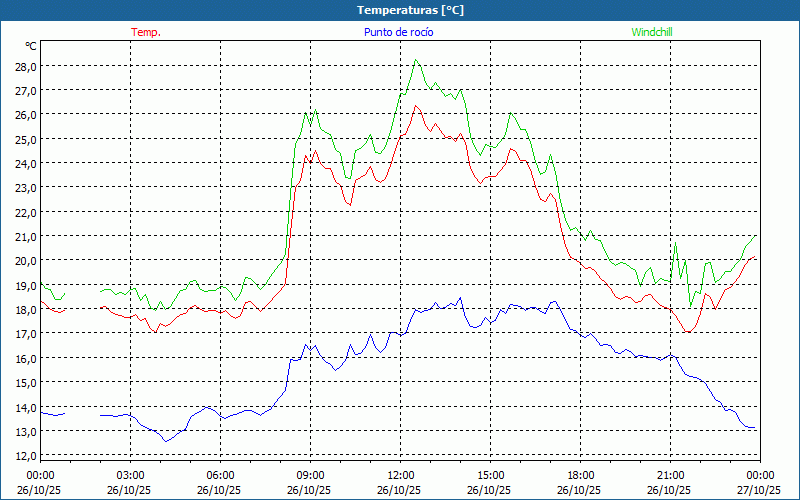800x500 pixels.
Task: Select the red "Temp." legend label
Action: coord(146,32)
